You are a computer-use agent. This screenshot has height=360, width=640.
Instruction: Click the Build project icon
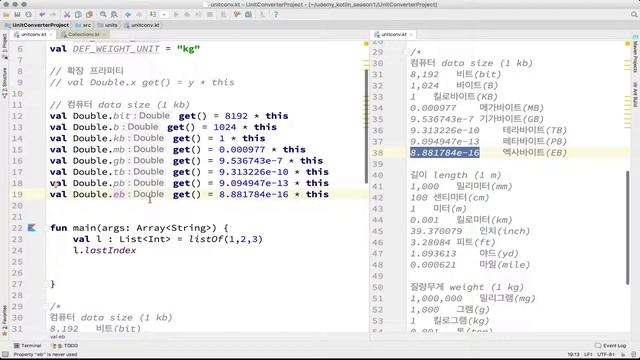[x=153, y=14]
